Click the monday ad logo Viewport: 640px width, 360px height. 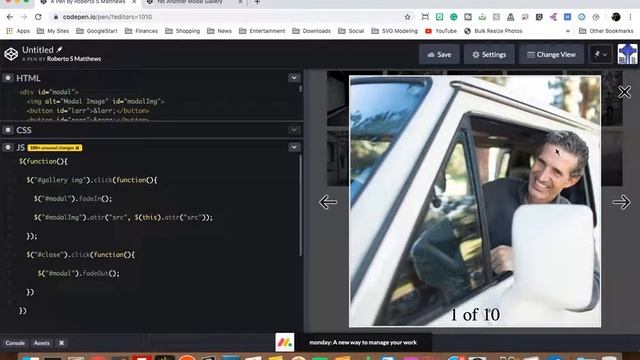click(x=284, y=342)
